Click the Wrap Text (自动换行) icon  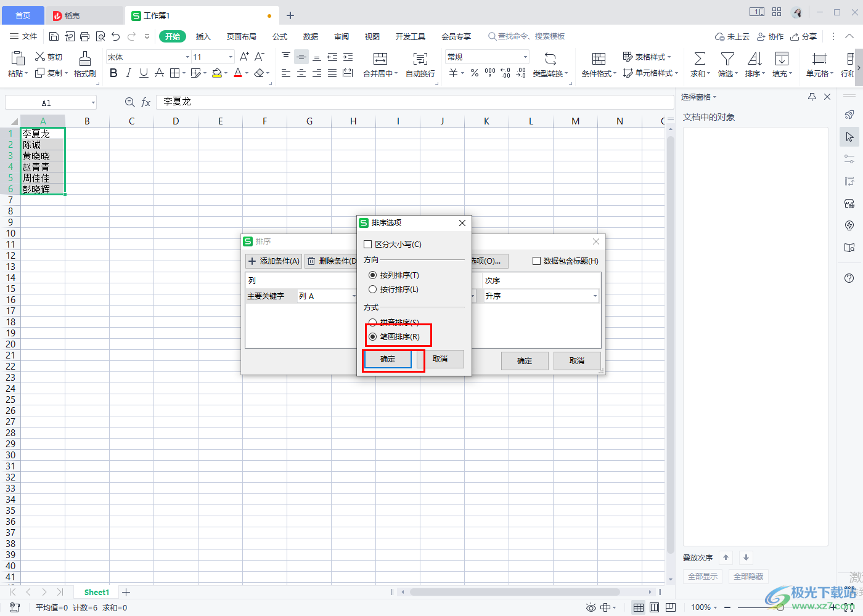(x=420, y=59)
